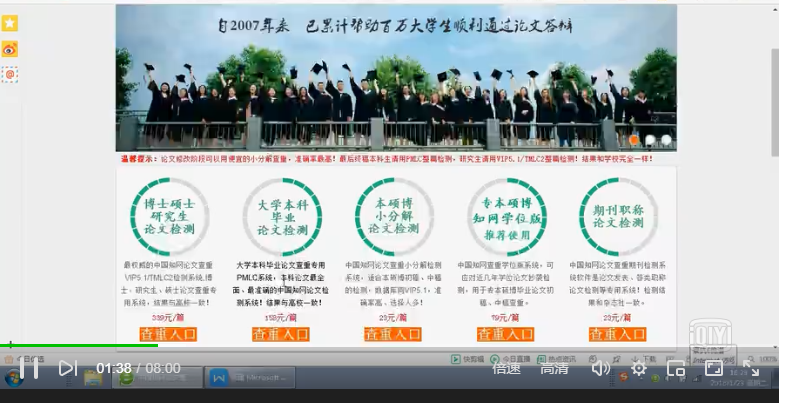Click 查重入口 under the 19元 price

(505, 334)
